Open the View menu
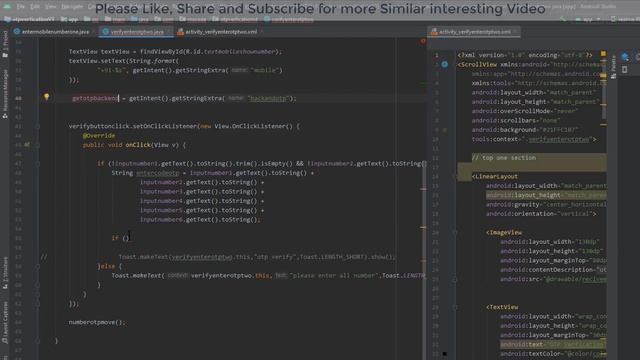This screenshot has height=360, width=640. click(50, 7)
